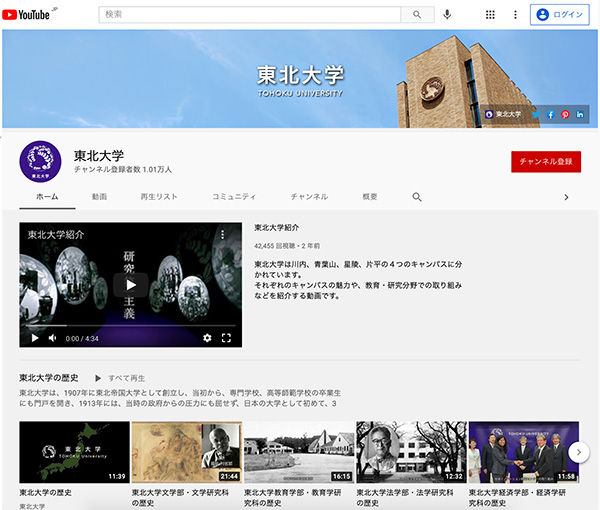The height and width of the screenshot is (510, 600).
Task: Search within channel using tab magnifier icon
Action: click(417, 197)
